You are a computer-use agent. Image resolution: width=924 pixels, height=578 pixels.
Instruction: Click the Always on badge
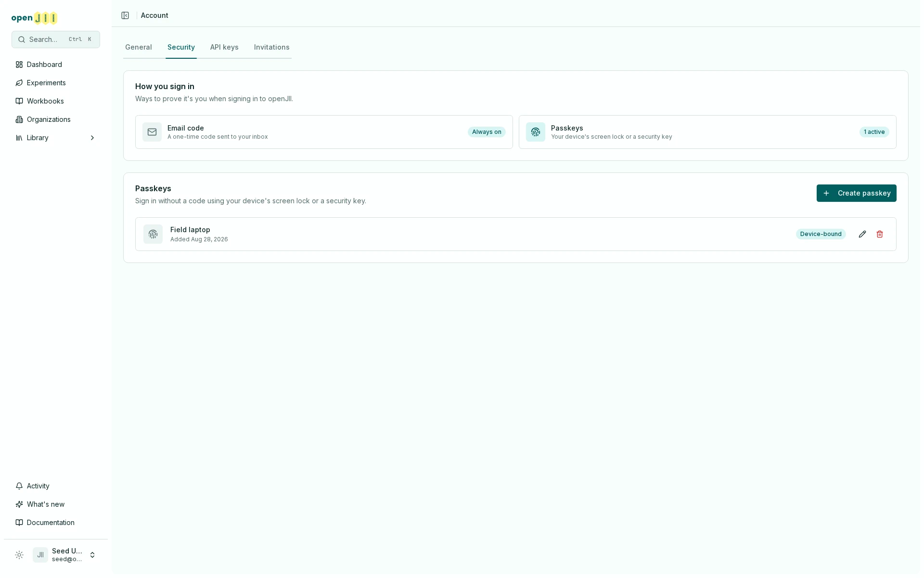[487, 132]
